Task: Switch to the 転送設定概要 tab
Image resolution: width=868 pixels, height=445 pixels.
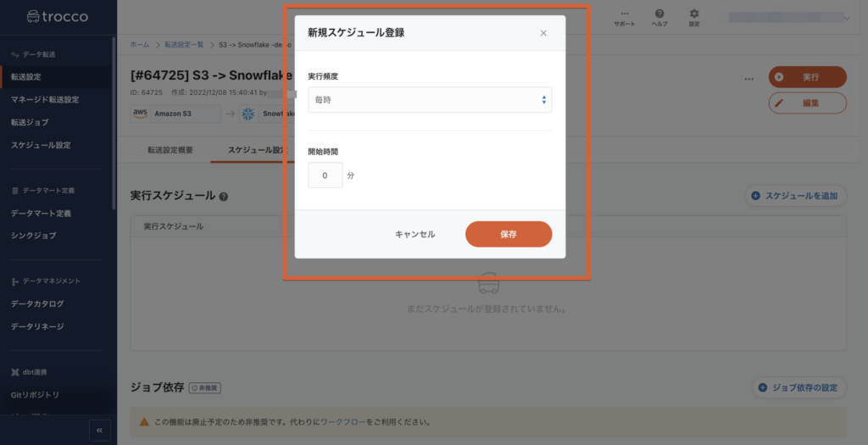Action: pyautogui.click(x=170, y=150)
